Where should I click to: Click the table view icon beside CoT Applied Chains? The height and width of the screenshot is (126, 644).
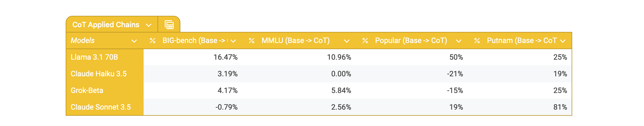click(x=169, y=25)
